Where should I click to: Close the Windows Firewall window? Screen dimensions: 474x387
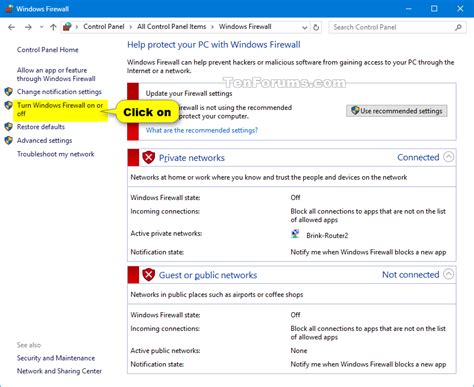pos(460,9)
